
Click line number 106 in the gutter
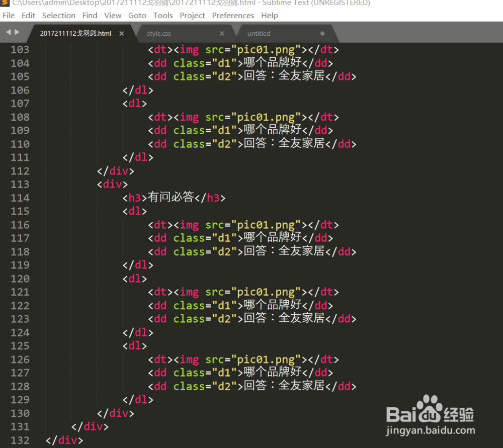click(20, 90)
